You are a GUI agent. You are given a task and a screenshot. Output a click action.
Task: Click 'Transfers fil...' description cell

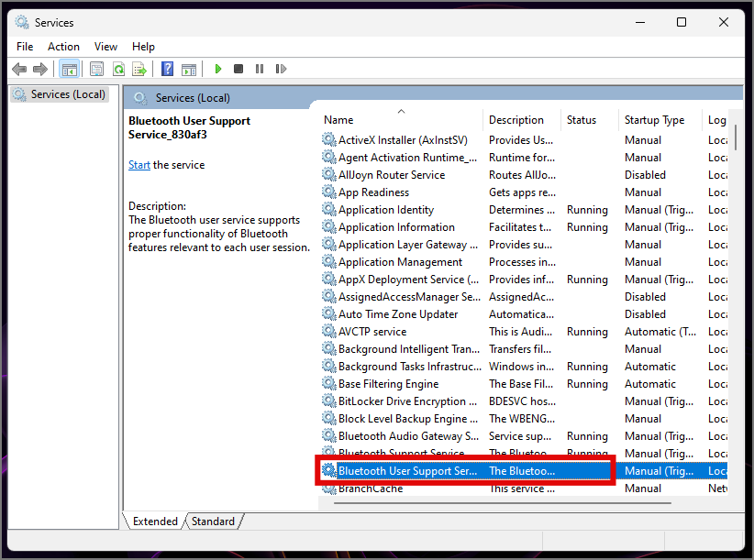click(520, 348)
